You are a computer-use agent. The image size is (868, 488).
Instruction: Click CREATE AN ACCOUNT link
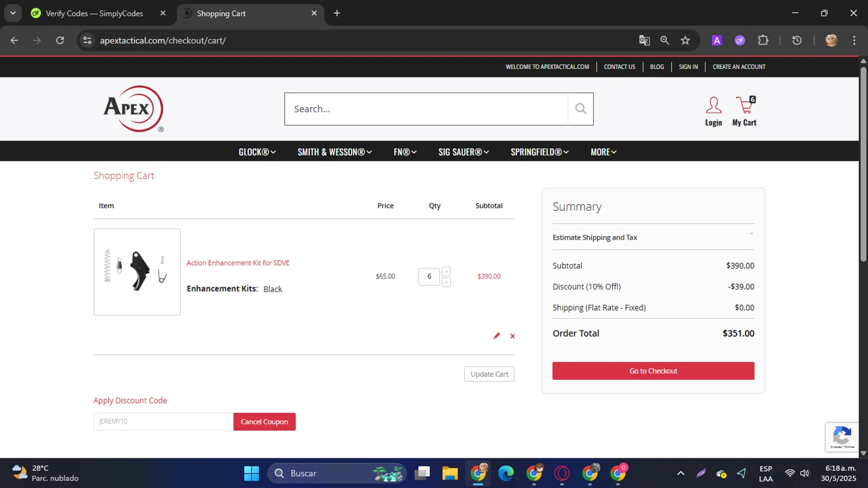[739, 67]
